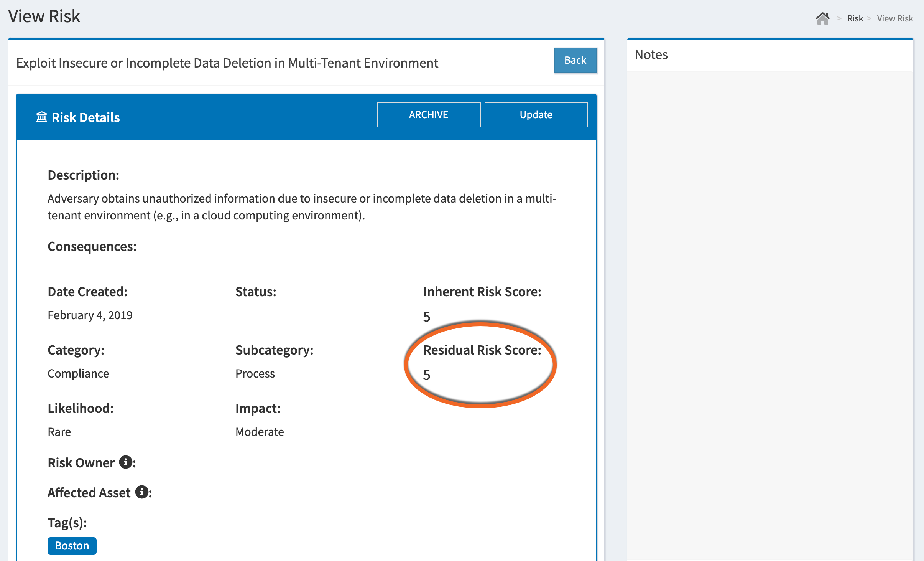Click the Likelihood value Rare
This screenshot has width=924, height=561.
click(x=59, y=431)
